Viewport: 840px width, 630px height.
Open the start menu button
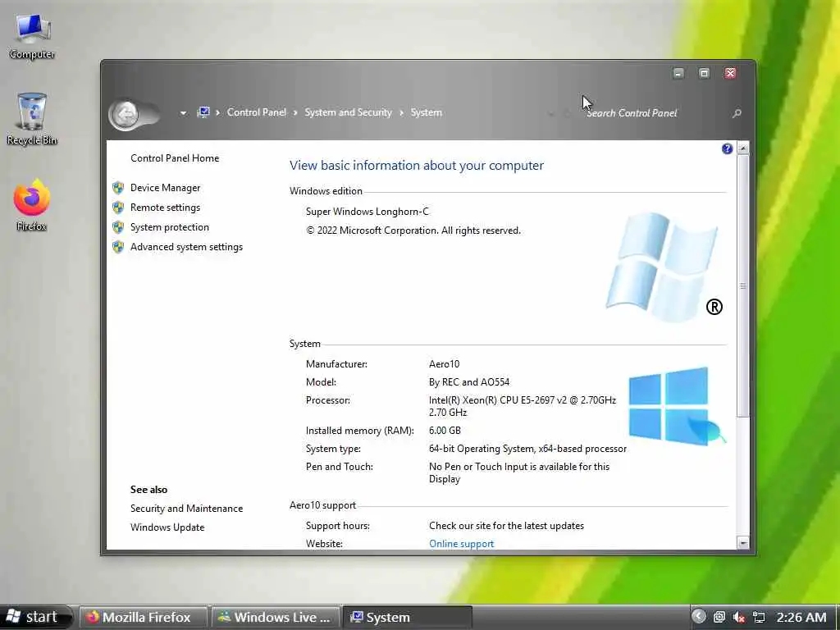(34, 617)
